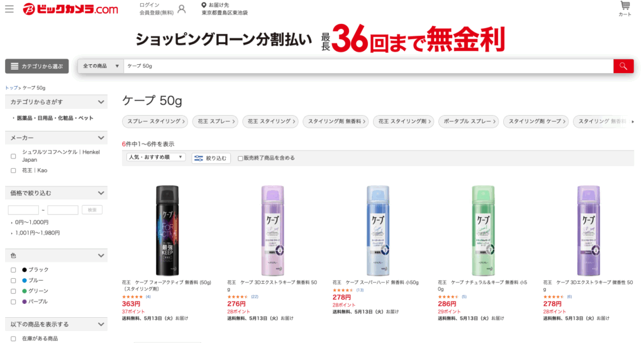Filter by 0円〜1,000円 price link
644x343 pixels.
pyautogui.click(x=31, y=222)
